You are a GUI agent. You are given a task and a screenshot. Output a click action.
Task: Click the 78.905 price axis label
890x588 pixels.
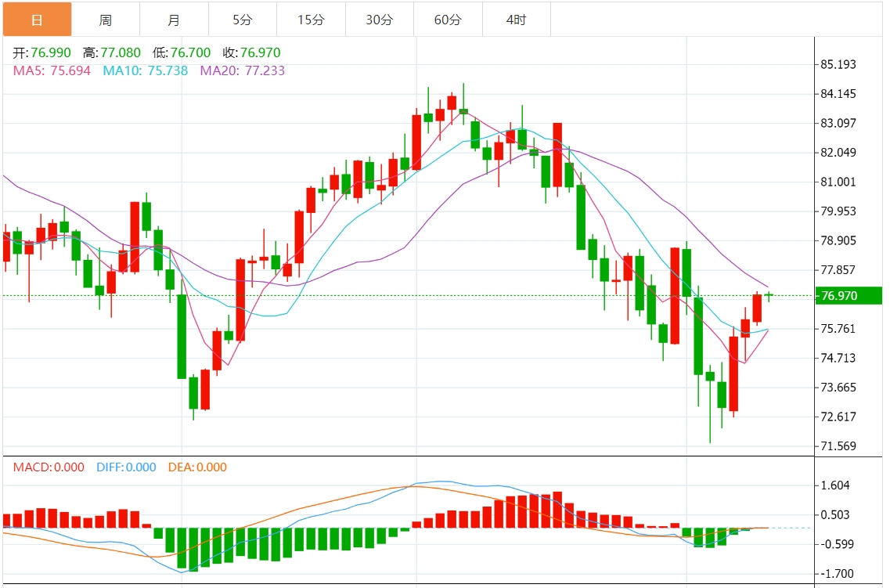(838, 240)
